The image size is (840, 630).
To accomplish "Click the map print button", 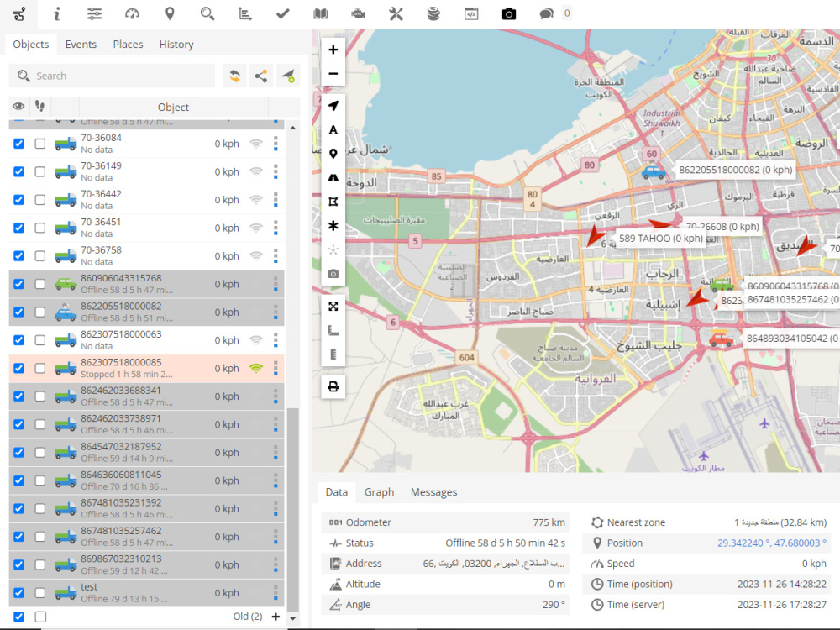I will (333, 386).
